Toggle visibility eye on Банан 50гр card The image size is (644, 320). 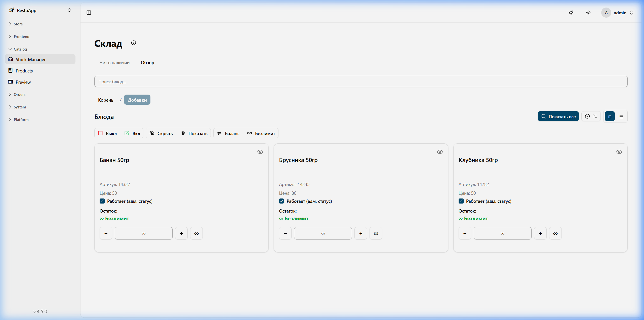(260, 152)
